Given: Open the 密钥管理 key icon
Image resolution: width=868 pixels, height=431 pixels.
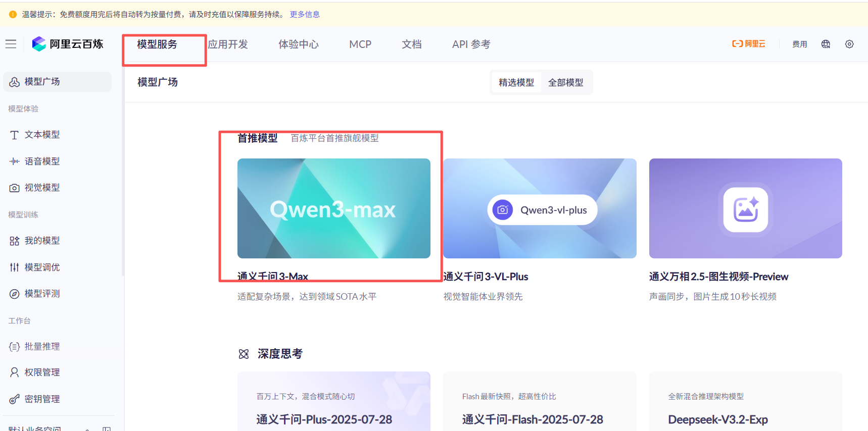Looking at the screenshot, I should coord(14,399).
